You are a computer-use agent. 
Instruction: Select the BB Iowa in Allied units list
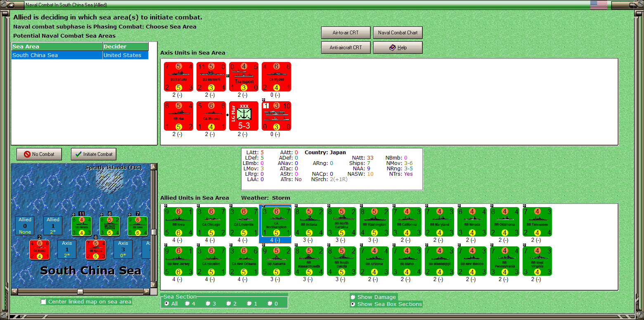[179, 222]
